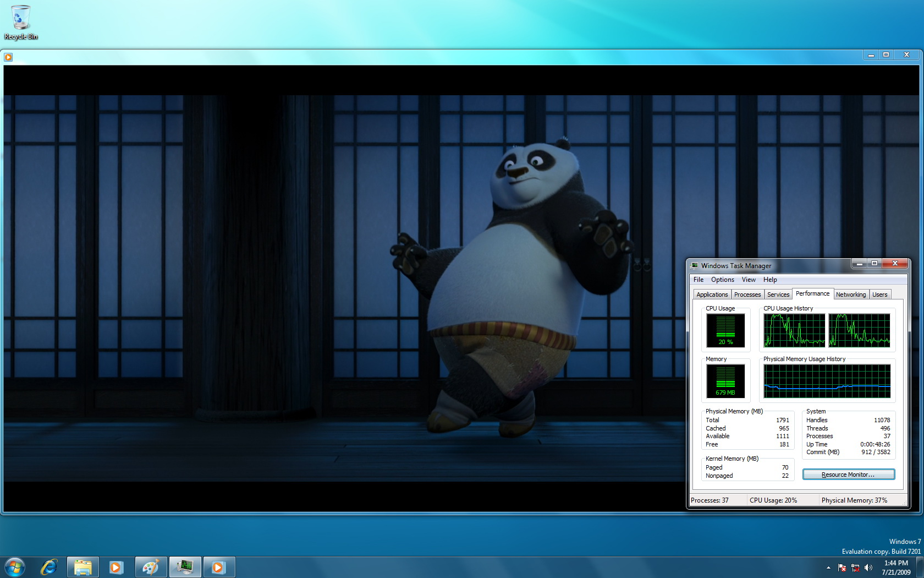Click the Handles value 11078
This screenshot has height=578, width=924.
click(x=882, y=420)
